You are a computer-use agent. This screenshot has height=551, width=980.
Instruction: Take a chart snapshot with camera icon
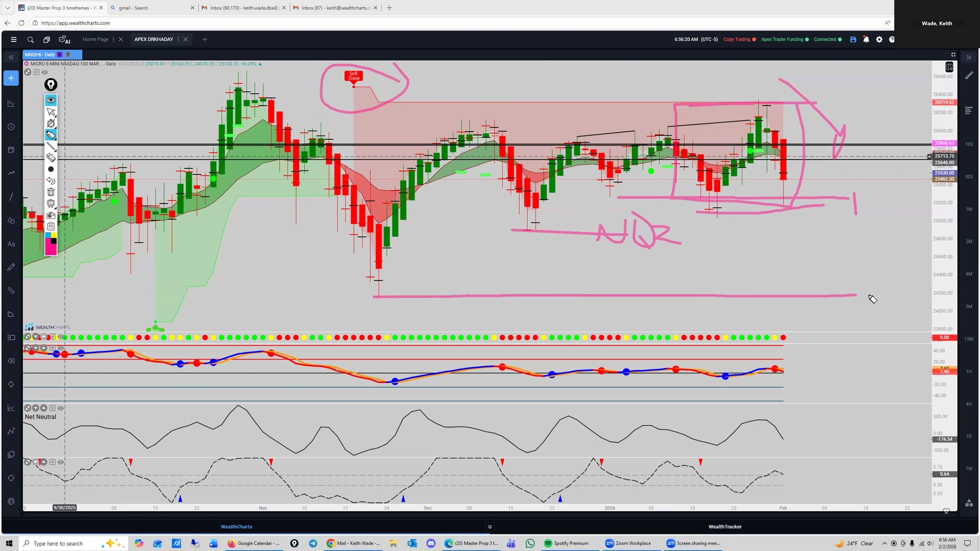(x=51, y=215)
